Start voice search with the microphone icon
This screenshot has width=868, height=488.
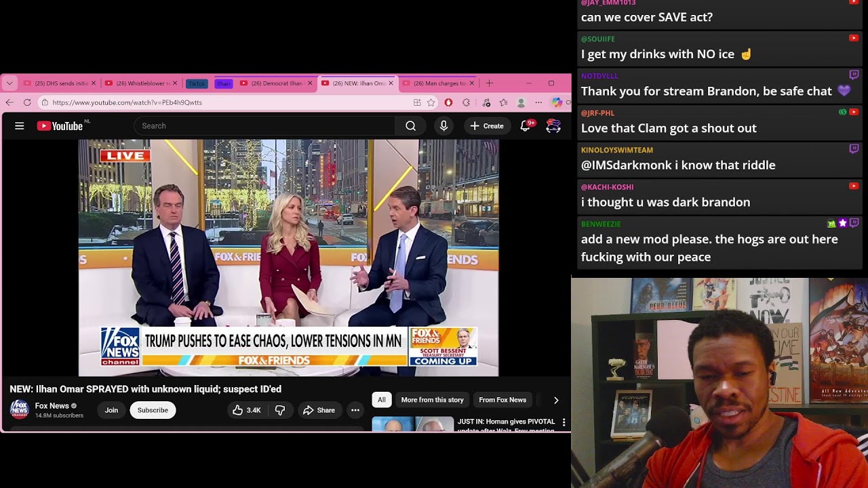(x=443, y=126)
